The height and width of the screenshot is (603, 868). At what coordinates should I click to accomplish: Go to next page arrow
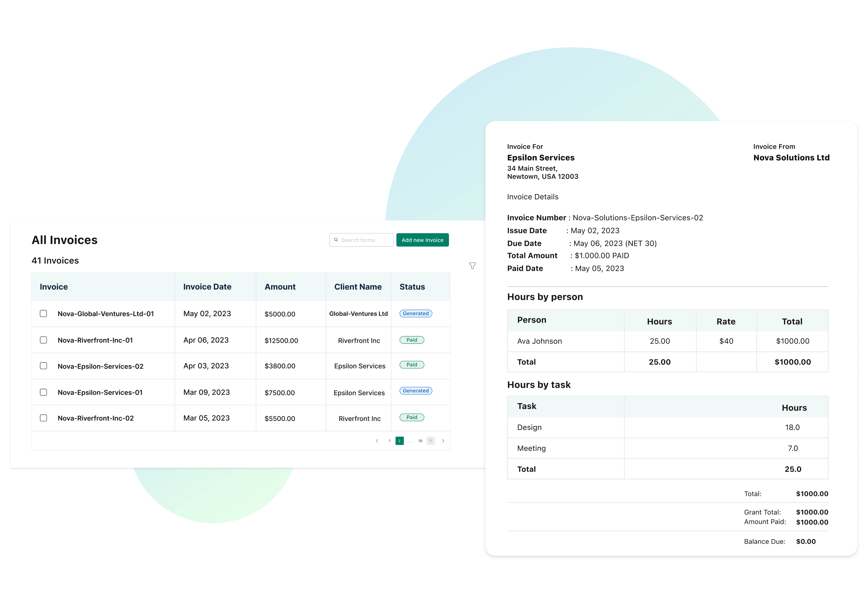coord(443,441)
